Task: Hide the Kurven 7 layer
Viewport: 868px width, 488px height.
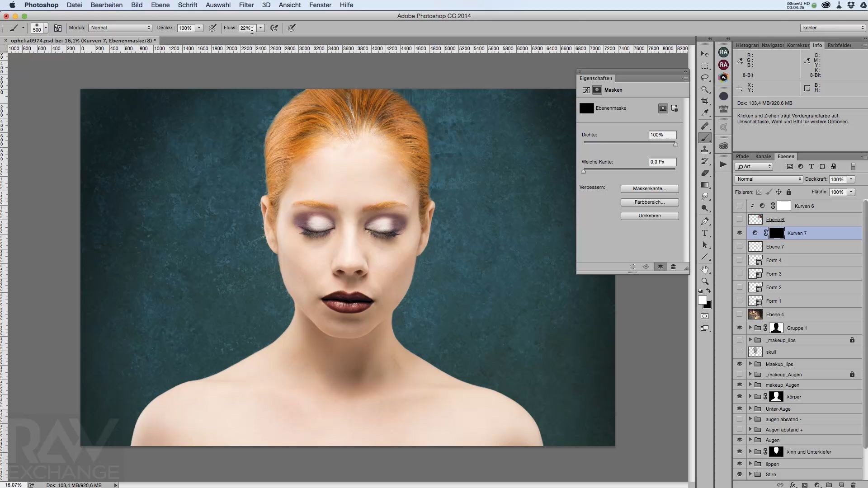Action: coord(740,233)
